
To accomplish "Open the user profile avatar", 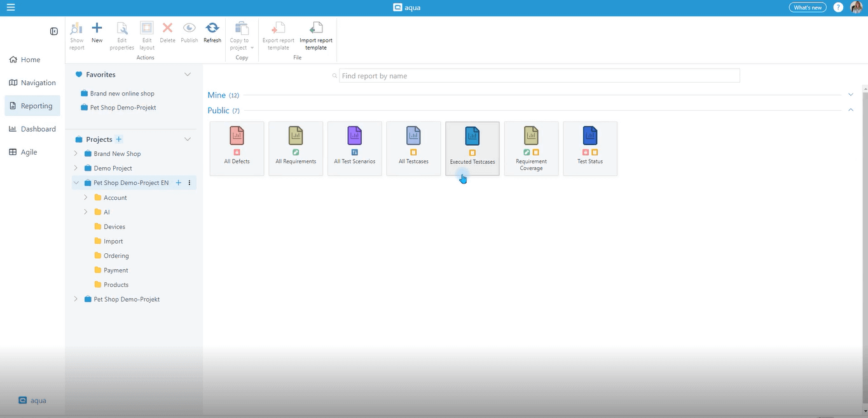I will pos(856,8).
